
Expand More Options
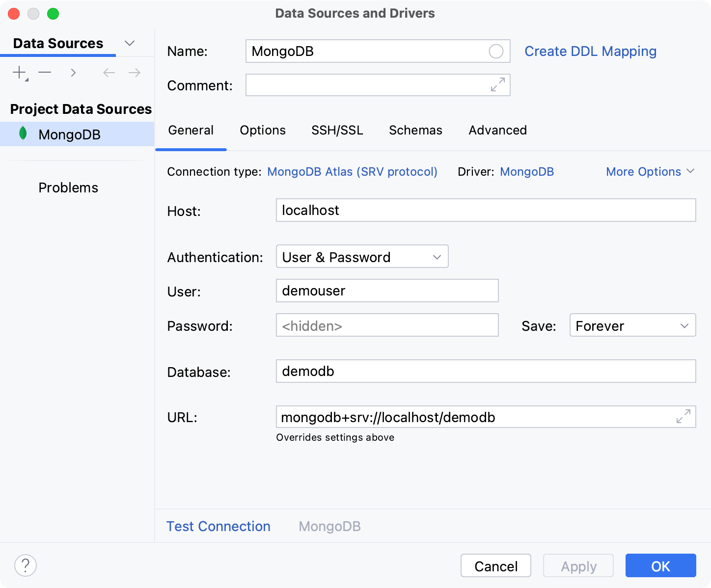[649, 171]
